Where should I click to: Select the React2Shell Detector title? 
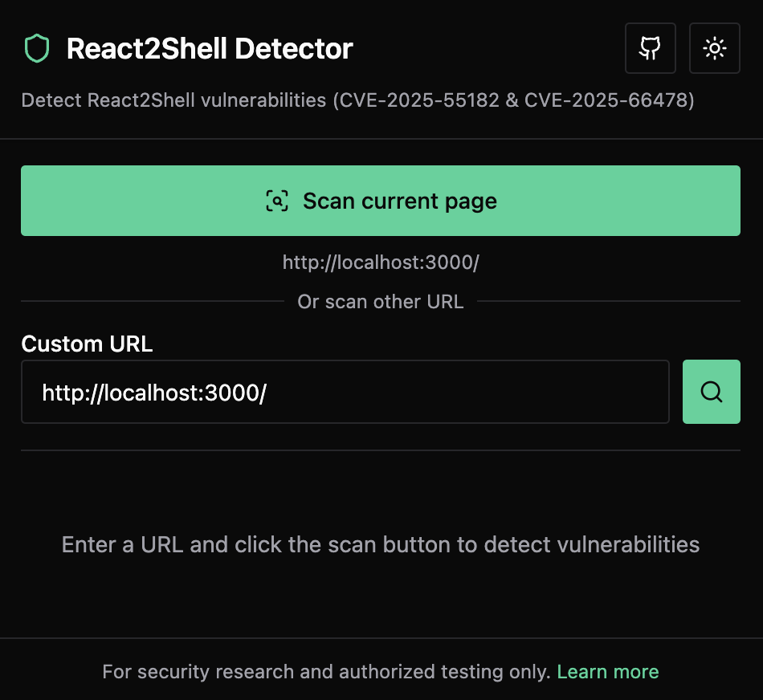210,48
